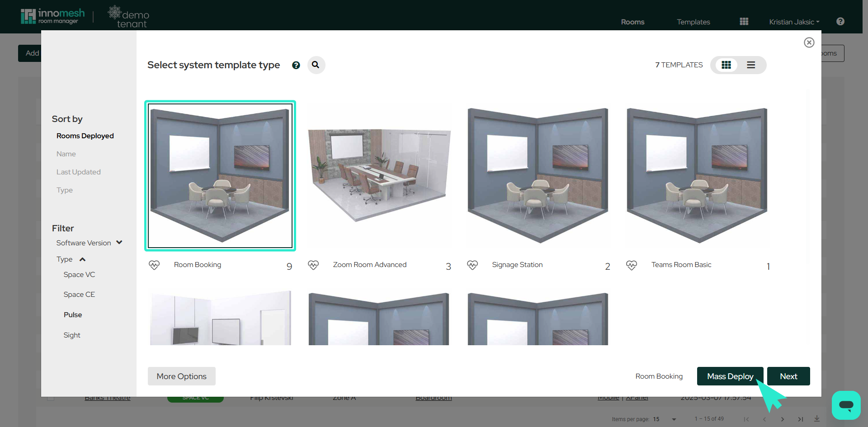
Task: Jump to first page of rooms
Action: click(x=746, y=419)
